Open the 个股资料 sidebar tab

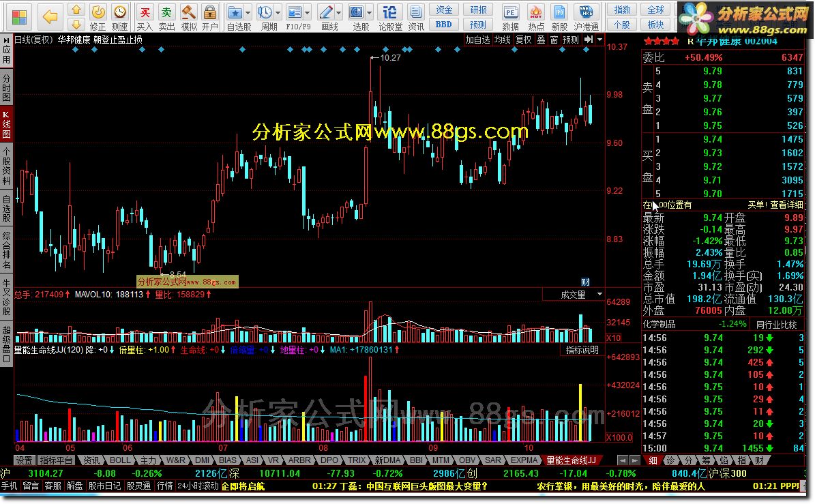point(6,166)
